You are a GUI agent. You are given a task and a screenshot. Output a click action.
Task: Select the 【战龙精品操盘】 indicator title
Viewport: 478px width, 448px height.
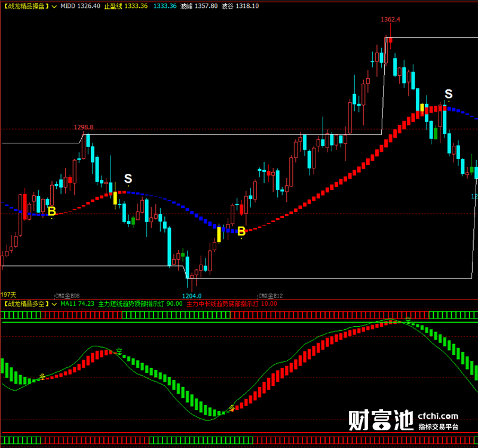click(x=26, y=6)
